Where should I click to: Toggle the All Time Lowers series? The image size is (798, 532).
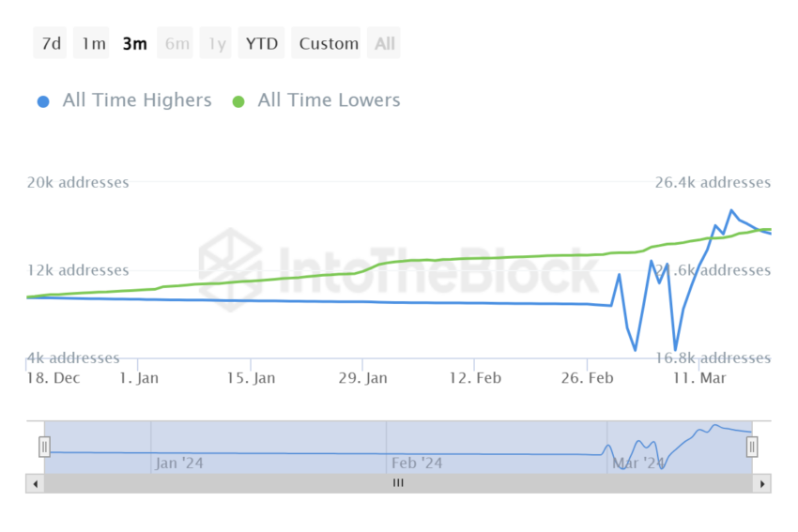(329, 100)
